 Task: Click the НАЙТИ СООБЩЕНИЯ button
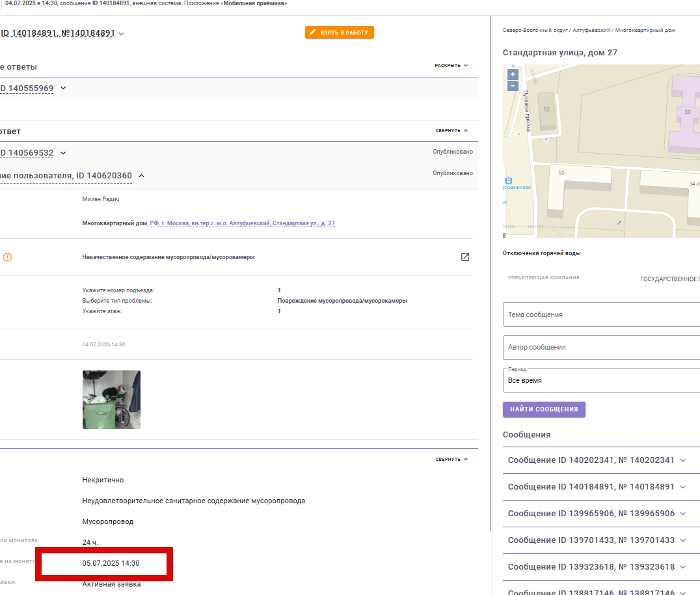click(544, 409)
